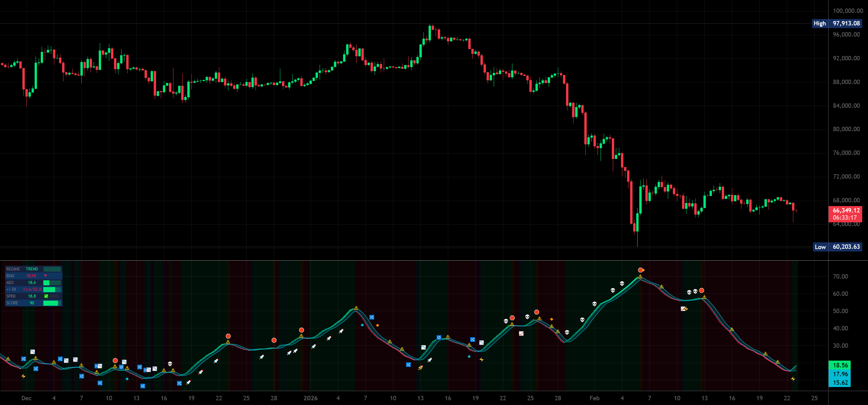Click the ADX strength bar in the info table
868x405 pixels.
click(52, 283)
